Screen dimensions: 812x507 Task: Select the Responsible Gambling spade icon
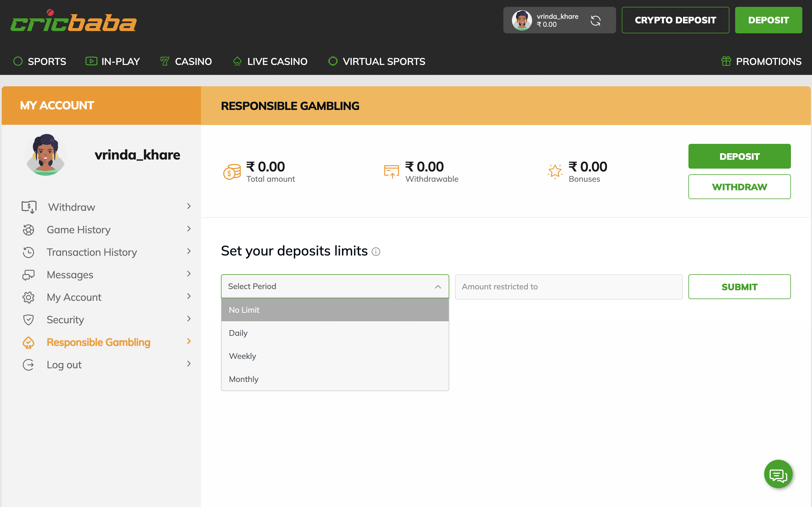(29, 342)
